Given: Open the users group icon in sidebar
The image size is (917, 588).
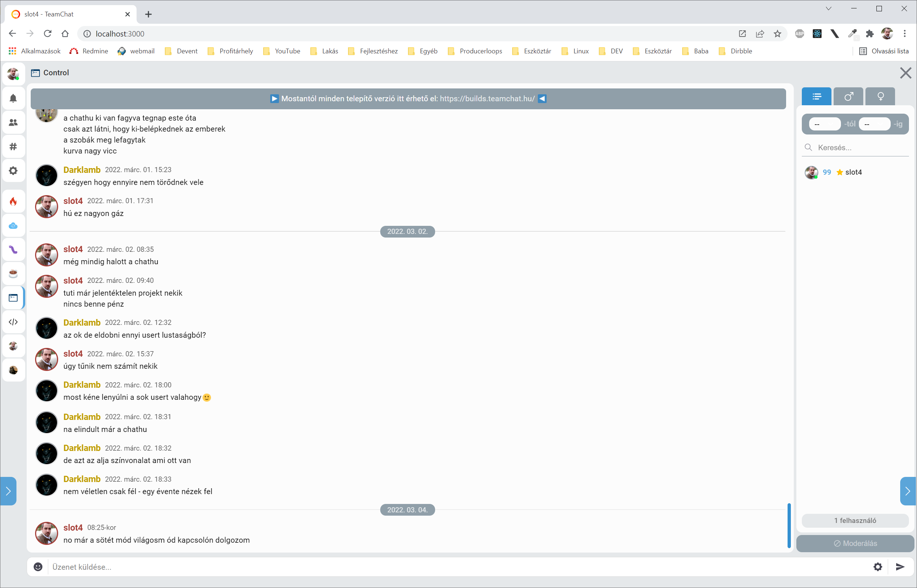Looking at the screenshot, I should tap(13, 122).
